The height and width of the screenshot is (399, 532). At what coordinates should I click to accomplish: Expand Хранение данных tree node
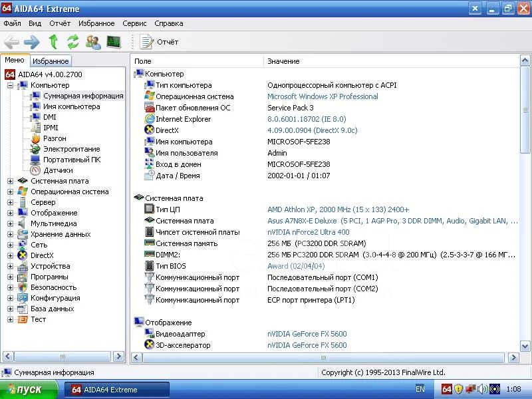[x=11, y=235]
